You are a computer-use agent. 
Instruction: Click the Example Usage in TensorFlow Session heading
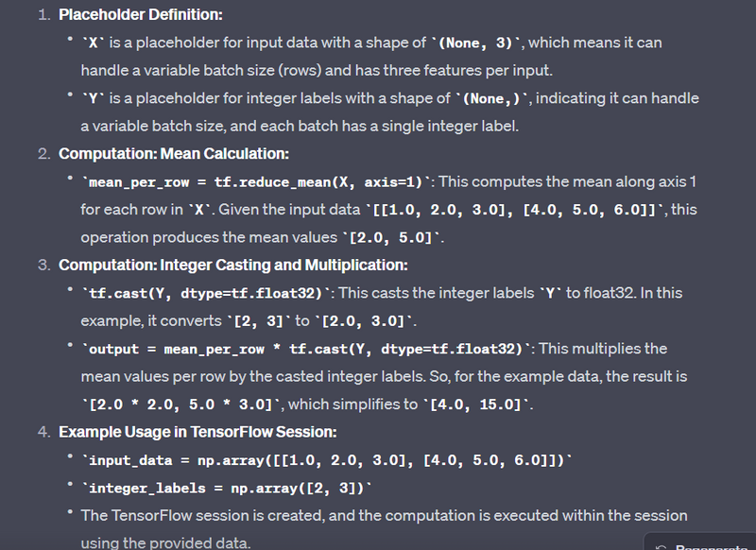pos(197,432)
